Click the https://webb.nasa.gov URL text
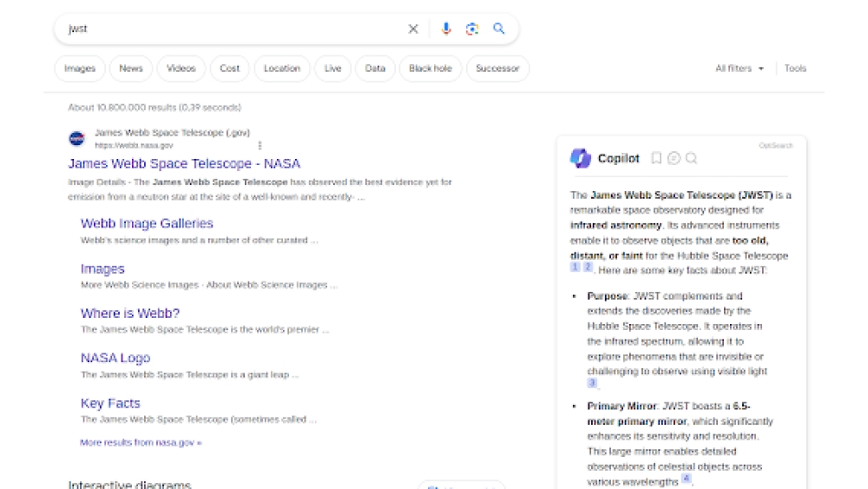Viewport: 868px width, 489px height. coord(134,145)
